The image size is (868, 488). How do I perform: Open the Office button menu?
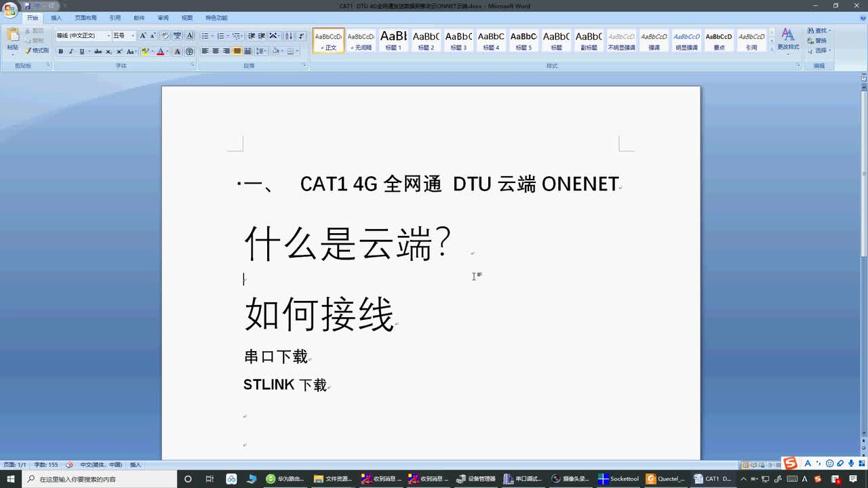(10, 9)
